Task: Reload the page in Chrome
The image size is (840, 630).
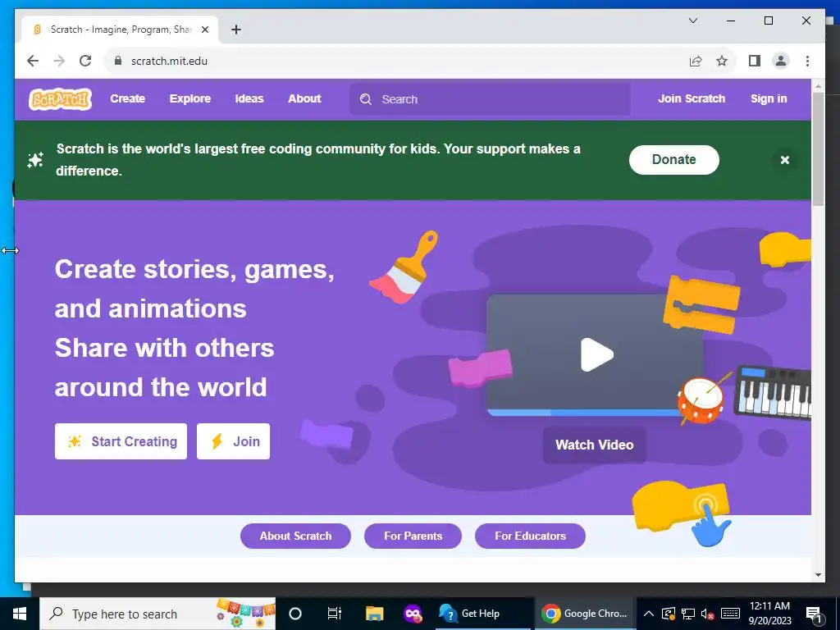Action: (85, 61)
